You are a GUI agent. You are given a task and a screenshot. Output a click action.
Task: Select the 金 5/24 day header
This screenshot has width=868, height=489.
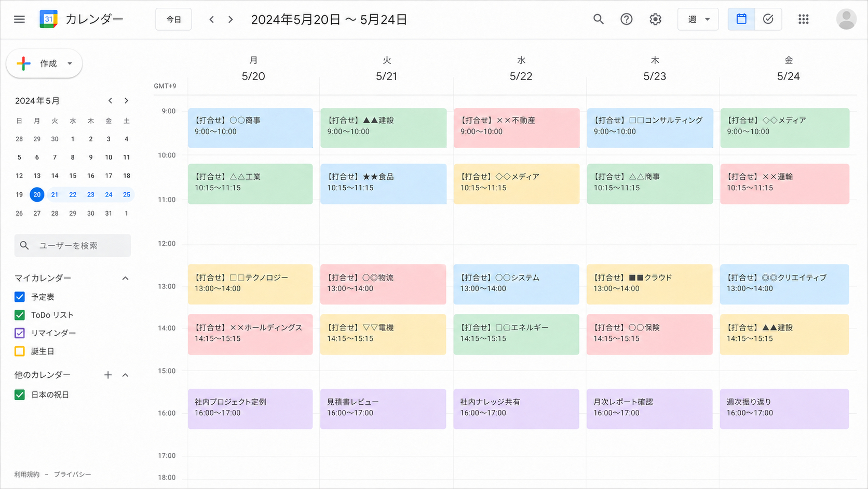(x=788, y=69)
